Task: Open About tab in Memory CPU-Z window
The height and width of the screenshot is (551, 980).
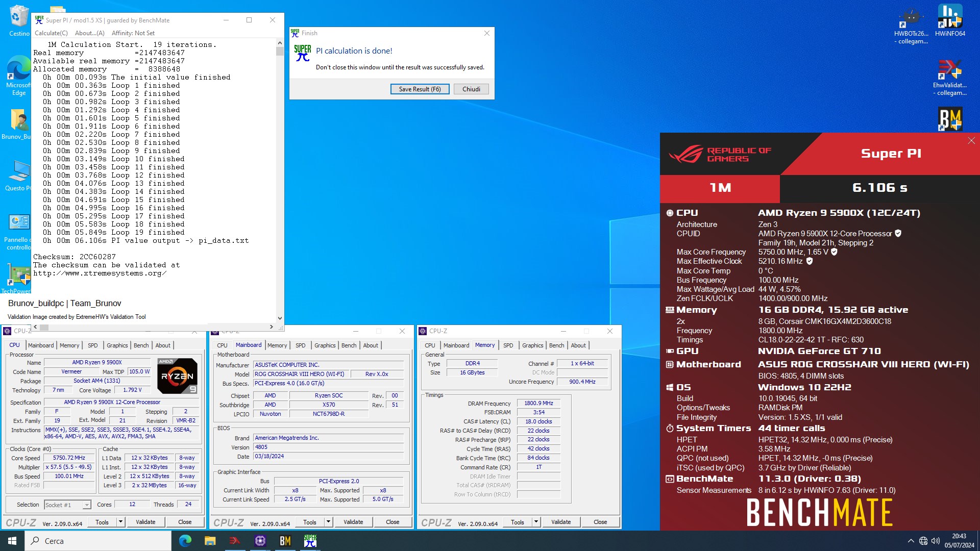Action: [578, 345]
